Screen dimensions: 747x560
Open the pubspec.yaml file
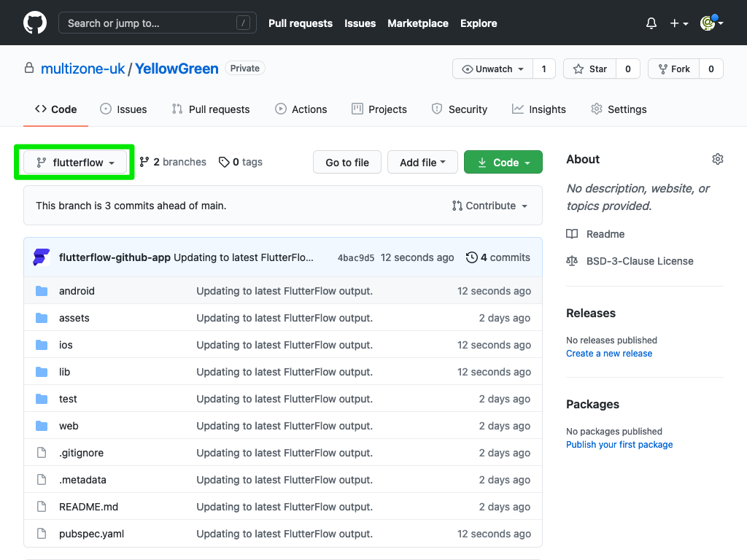coord(91,534)
